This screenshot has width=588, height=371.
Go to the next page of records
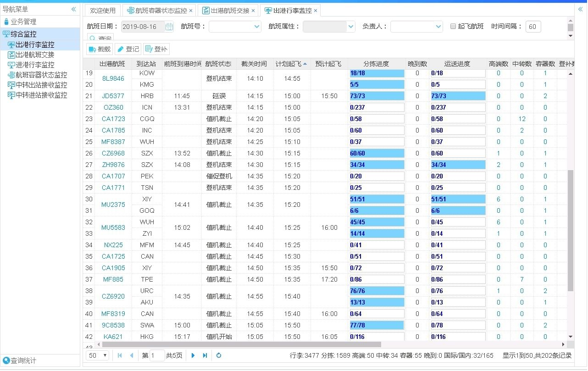pyautogui.click(x=193, y=355)
